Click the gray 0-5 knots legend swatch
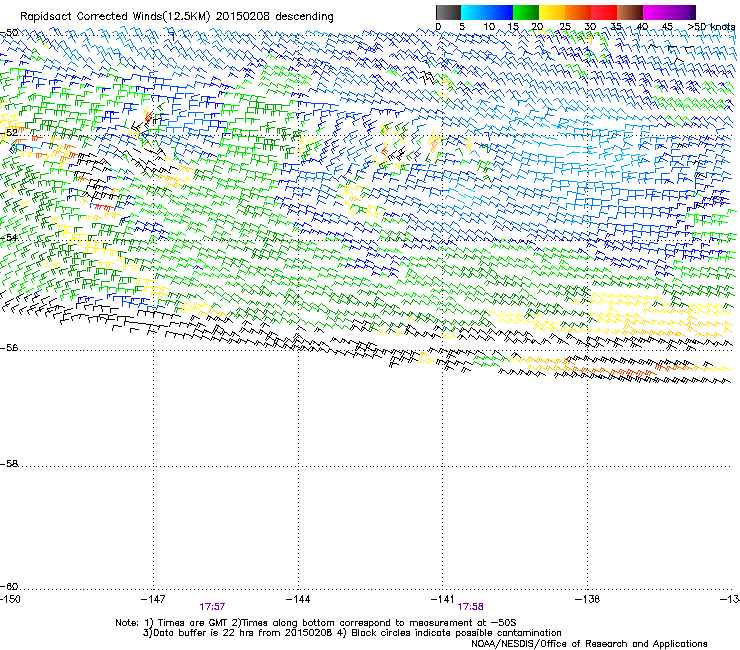Image resolution: width=740 pixels, height=650 pixels. tap(448, 12)
